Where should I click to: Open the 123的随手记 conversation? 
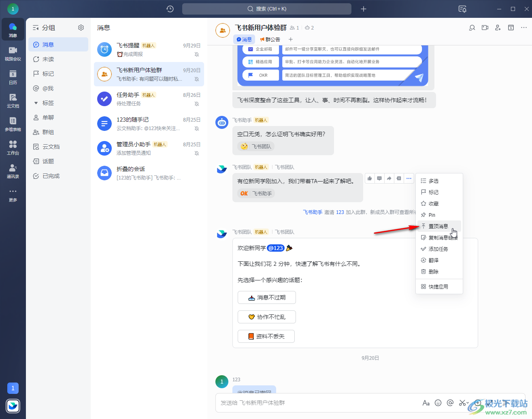(x=149, y=124)
